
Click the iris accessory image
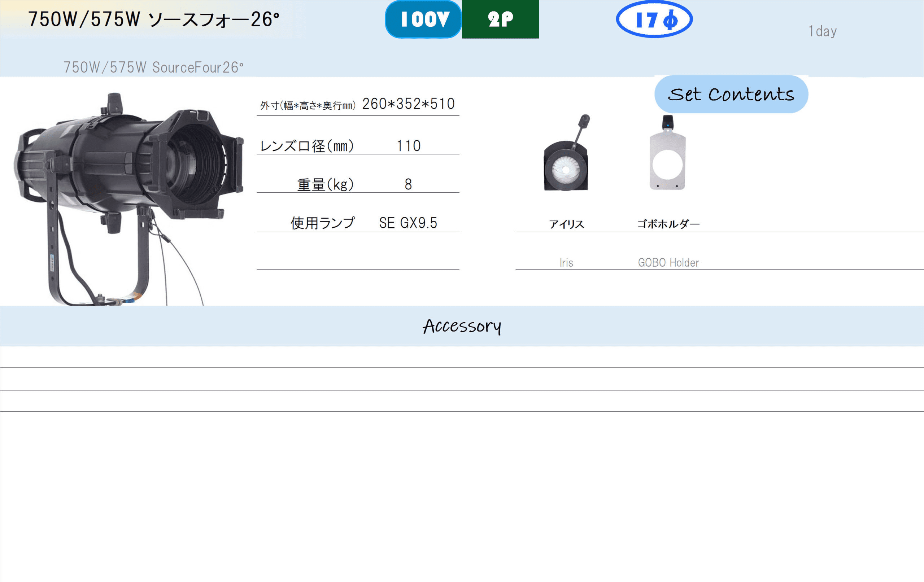566,153
